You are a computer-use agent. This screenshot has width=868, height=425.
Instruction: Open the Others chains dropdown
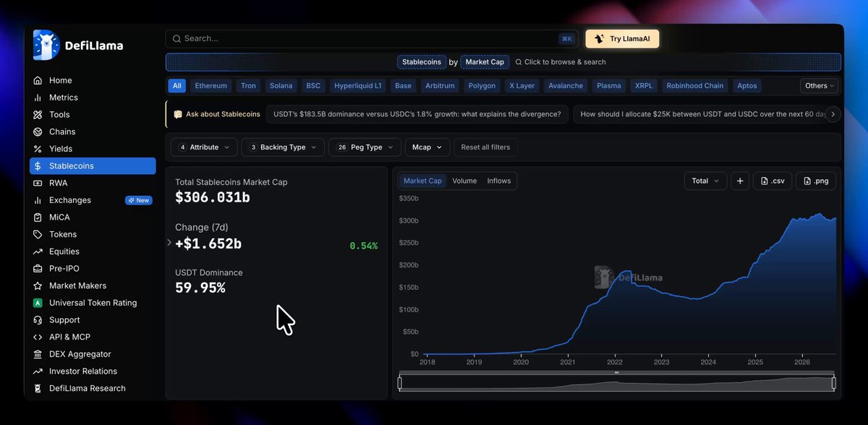click(820, 86)
